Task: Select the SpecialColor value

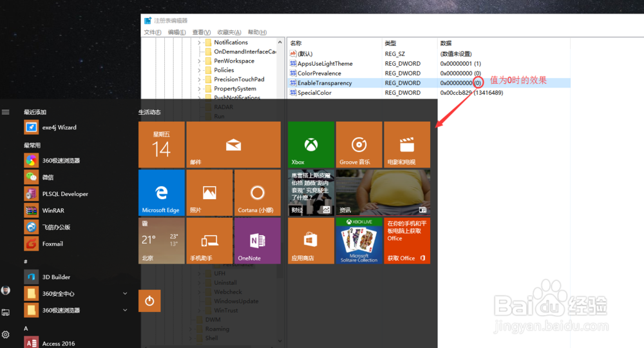Action: tap(314, 93)
